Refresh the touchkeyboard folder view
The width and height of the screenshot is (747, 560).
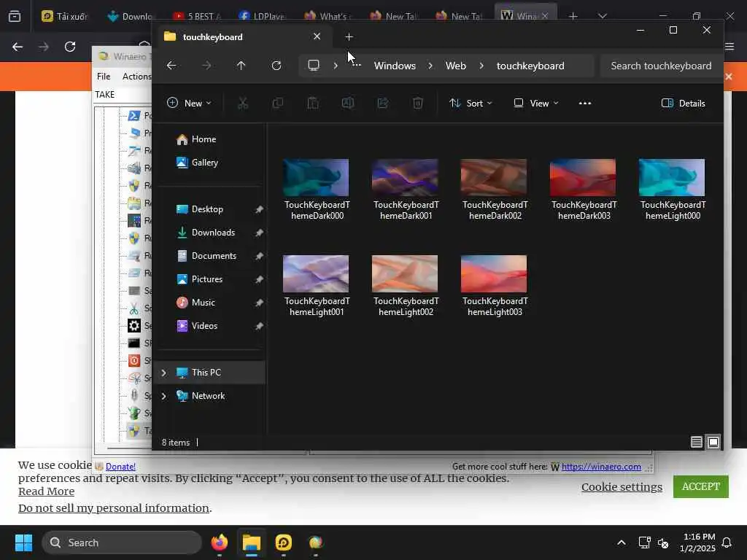(x=276, y=66)
